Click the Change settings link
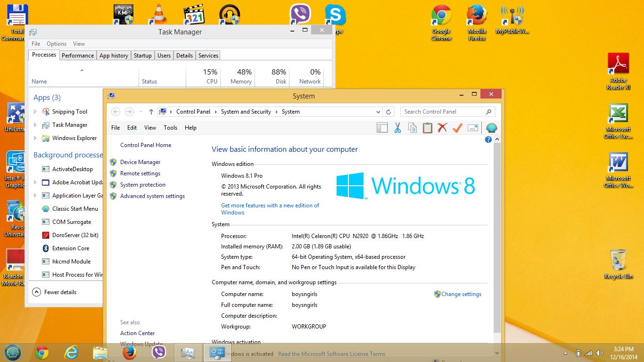This screenshot has width=644, height=362. (461, 294)
